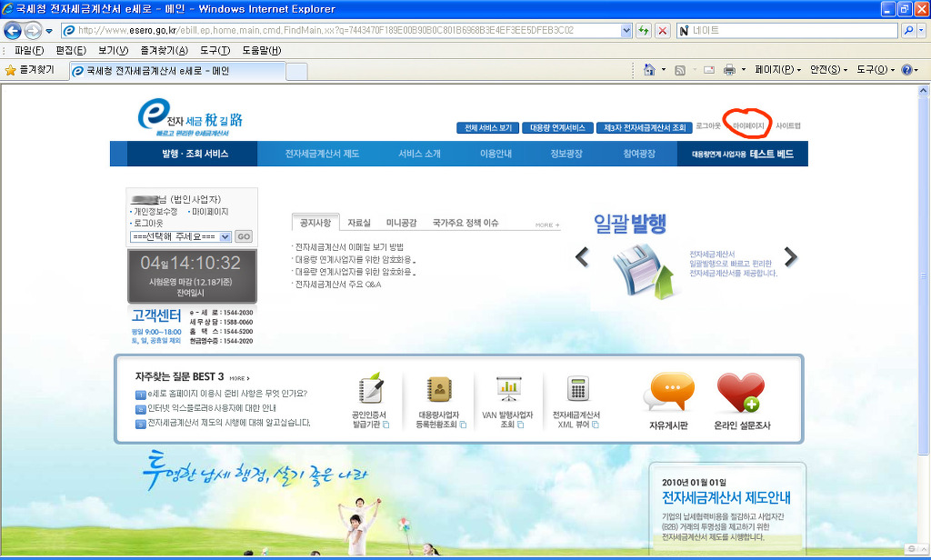Switch to the 미니공감 tab
Viewport: 931px width, 560px height.
401,223
